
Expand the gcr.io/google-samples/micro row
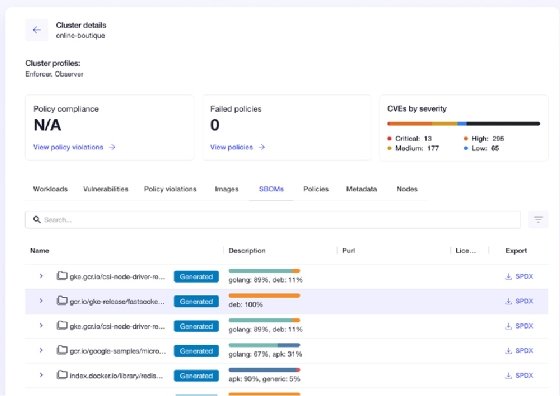pyautogui.click(x=41, y=350)
